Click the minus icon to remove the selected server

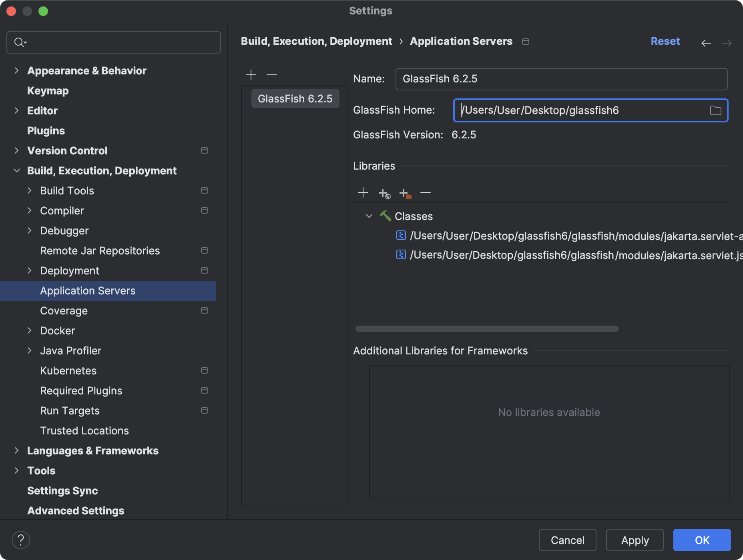pyautogui.click(x=272, y=75)
